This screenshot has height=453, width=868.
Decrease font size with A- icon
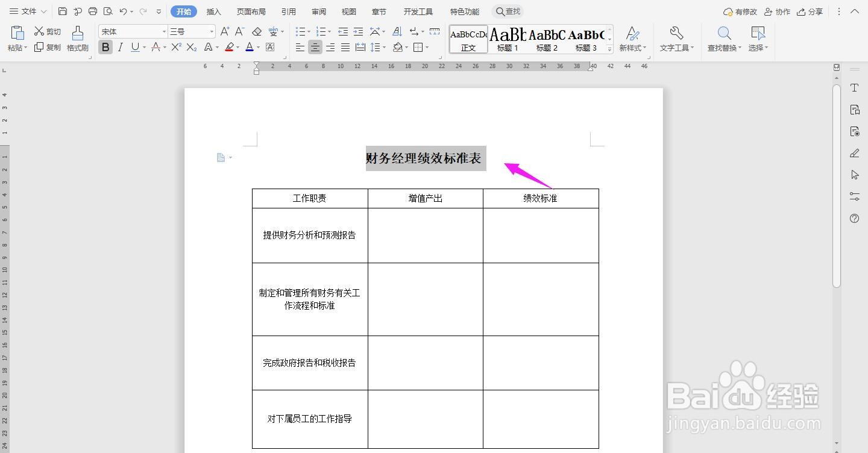pyautogui.click(x=239, y=31)
